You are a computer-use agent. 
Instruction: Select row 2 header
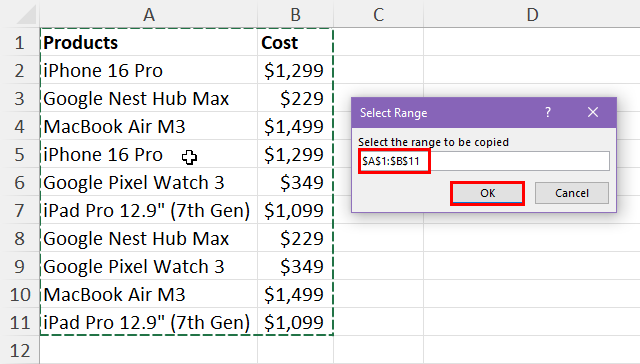20,70
